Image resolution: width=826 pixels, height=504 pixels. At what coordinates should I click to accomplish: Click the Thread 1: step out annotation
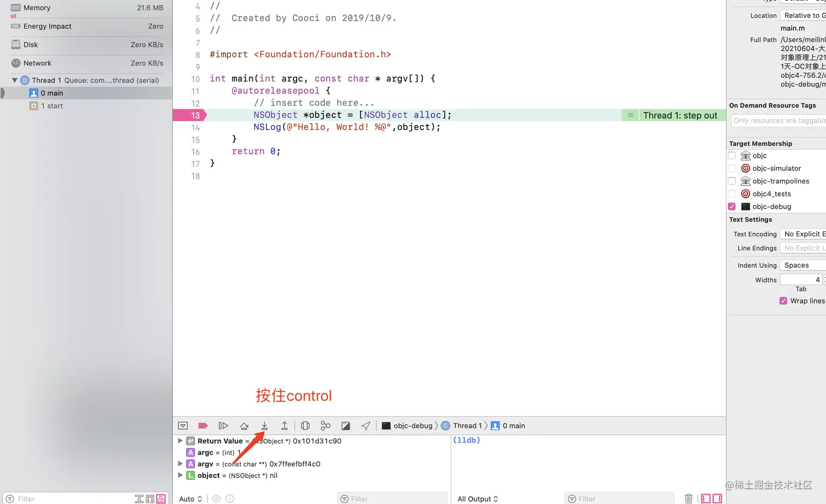click(680, 115)
